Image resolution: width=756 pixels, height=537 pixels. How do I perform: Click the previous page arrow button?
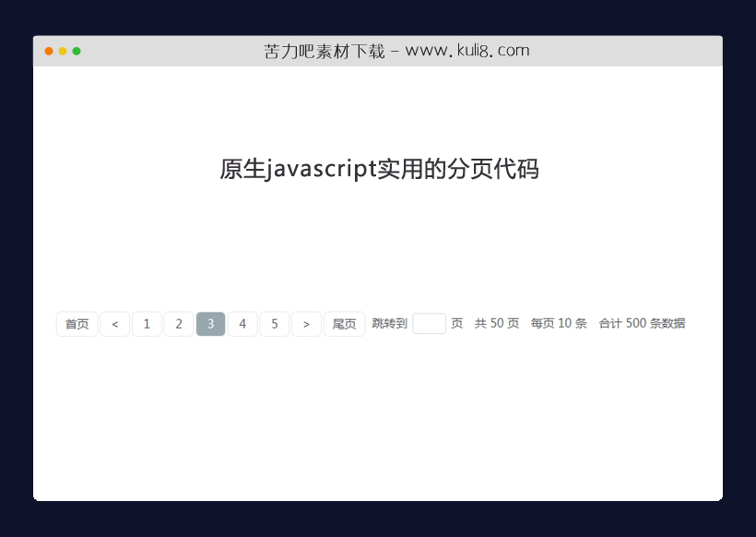point(114,324)
